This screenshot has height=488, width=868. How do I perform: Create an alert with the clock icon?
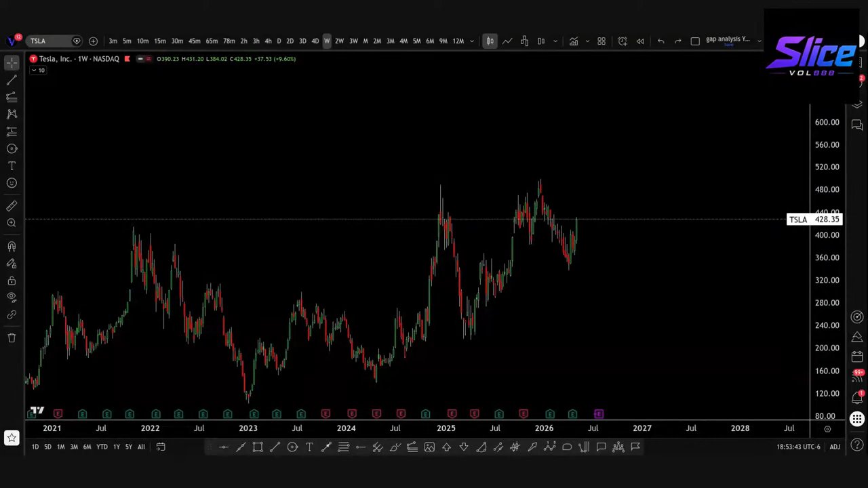(623, 41)
